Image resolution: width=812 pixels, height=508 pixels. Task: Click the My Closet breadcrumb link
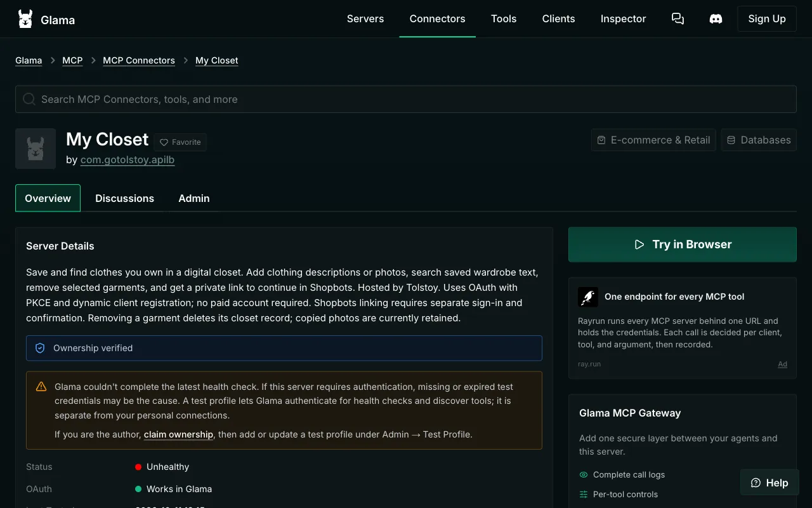(x=217, y=60)
